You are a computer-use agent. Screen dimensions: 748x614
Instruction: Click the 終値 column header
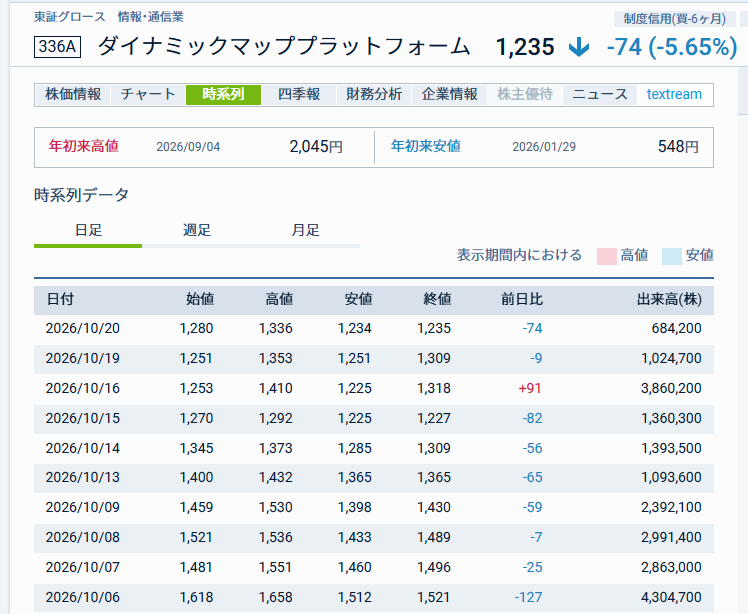(x=437, y=300)
